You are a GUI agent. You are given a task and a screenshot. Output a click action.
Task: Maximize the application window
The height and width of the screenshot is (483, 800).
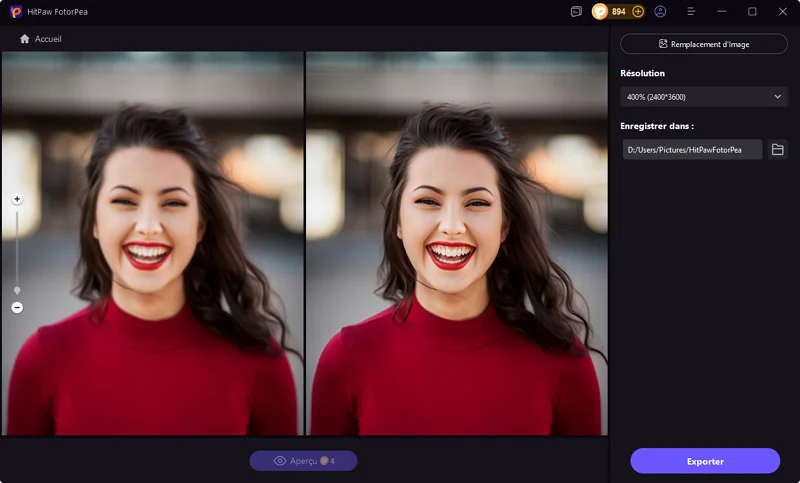[752, 12]
